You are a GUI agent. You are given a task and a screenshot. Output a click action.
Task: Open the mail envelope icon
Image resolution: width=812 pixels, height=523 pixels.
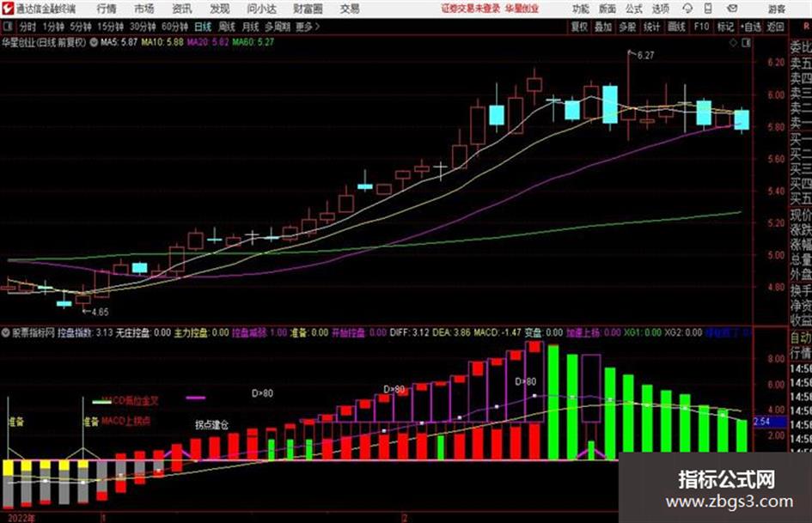(732, 9)
